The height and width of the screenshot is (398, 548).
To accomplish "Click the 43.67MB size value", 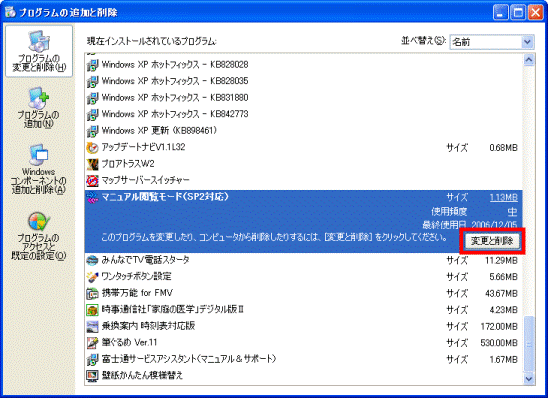I will [x=501, y=294].
